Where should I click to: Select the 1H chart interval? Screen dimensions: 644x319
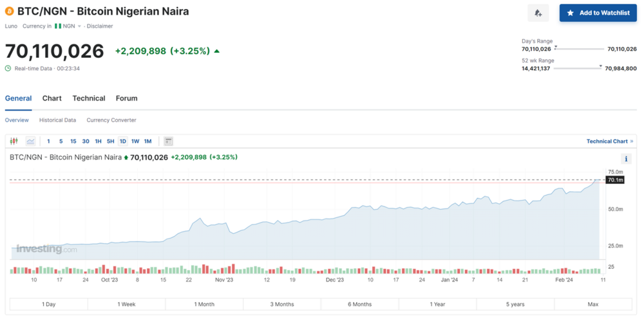[98, 141]
